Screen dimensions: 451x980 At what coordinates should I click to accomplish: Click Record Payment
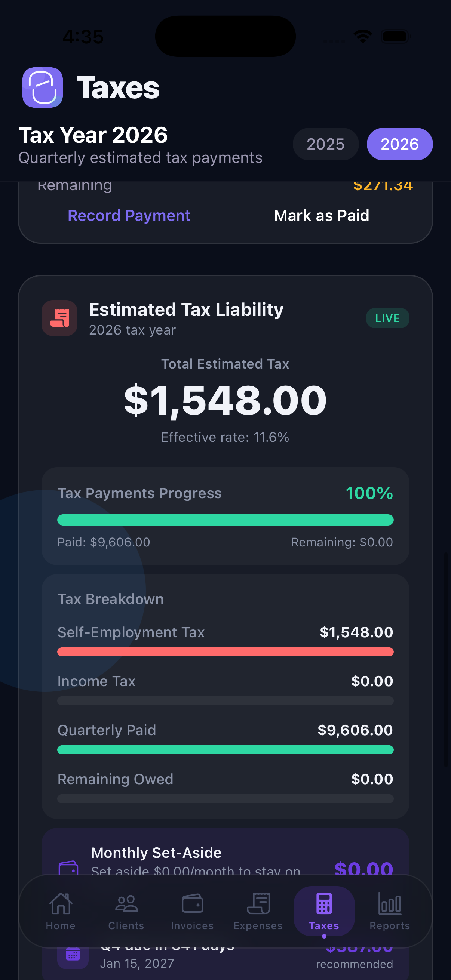click(x=129, y=215)
